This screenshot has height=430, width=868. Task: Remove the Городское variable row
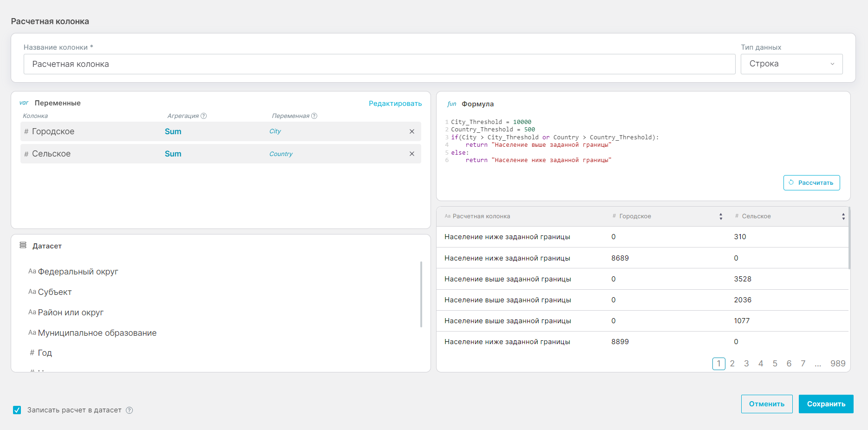pos(411,131)
